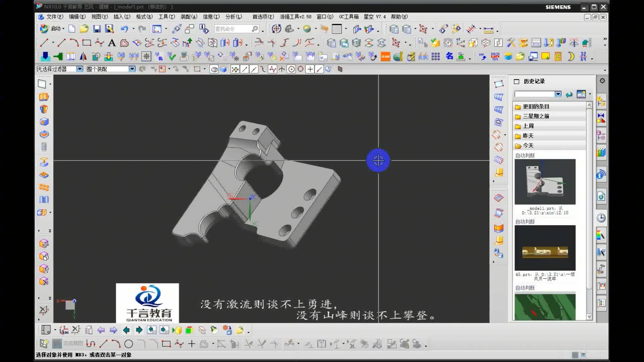Toggle the snap to circle center option
Screen dimensions: 644x362
(291, 69)
